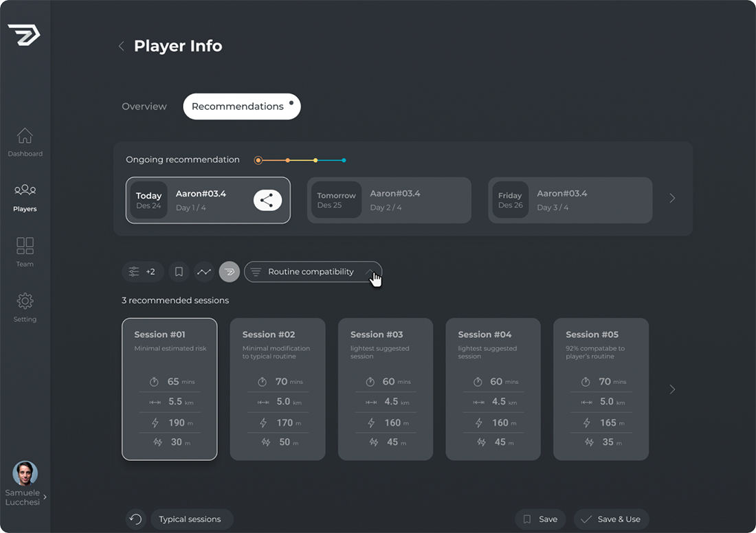This screenshot has width=756, height=533.
Task: Open the Team grid icon
Action: click(25, 246)
